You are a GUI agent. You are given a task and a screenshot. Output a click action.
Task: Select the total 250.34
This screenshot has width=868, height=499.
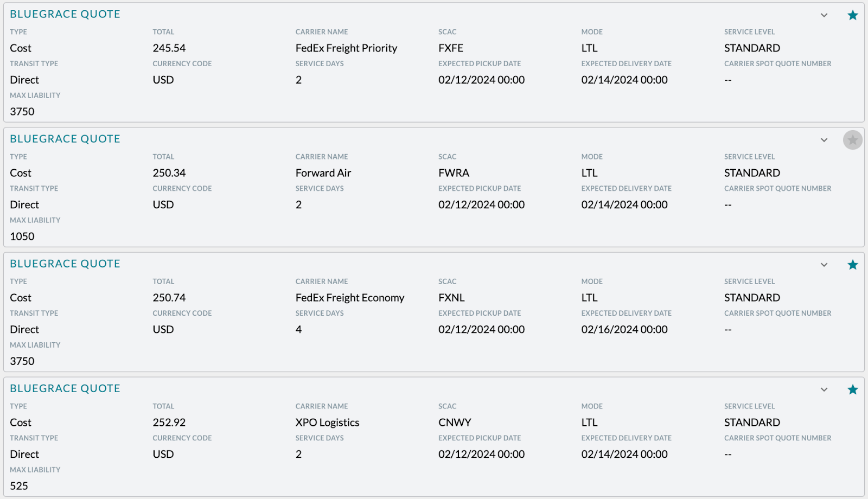169,173
